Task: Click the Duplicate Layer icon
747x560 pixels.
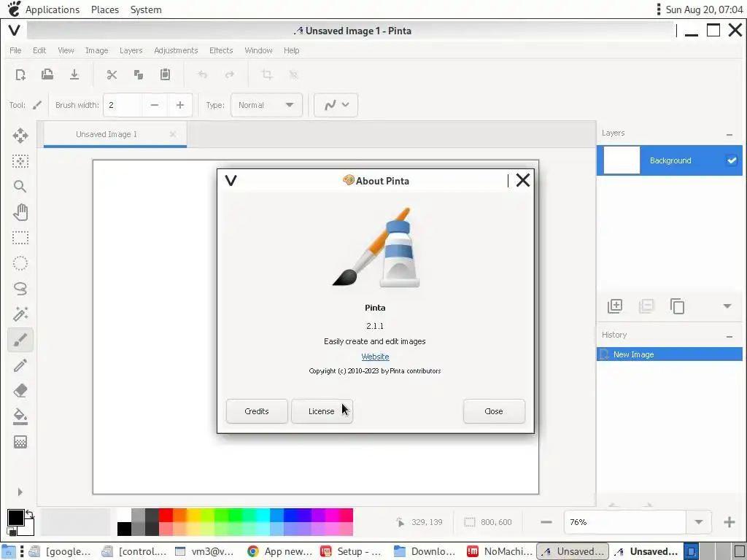Action: [x=678, y=306]
